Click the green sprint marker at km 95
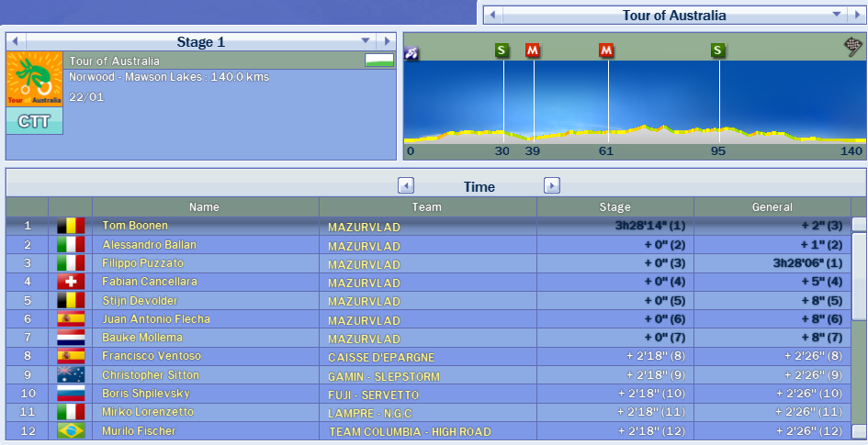The height and width of the screenshot is (445, 868). [x=717, y=50]
